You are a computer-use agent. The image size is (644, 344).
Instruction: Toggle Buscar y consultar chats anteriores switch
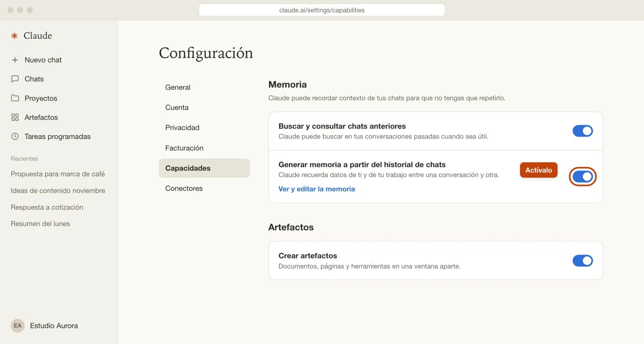[582, 131]
